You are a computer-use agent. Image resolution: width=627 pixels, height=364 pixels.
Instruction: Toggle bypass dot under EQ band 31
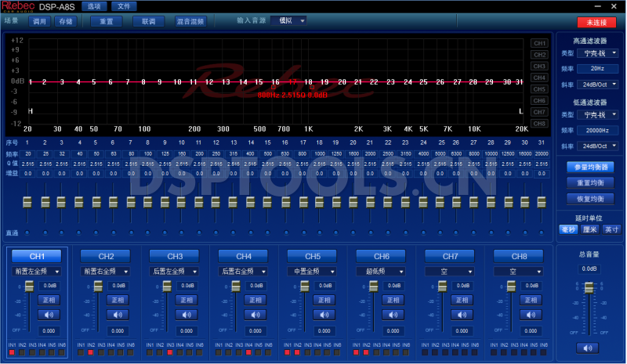[542, 232]
